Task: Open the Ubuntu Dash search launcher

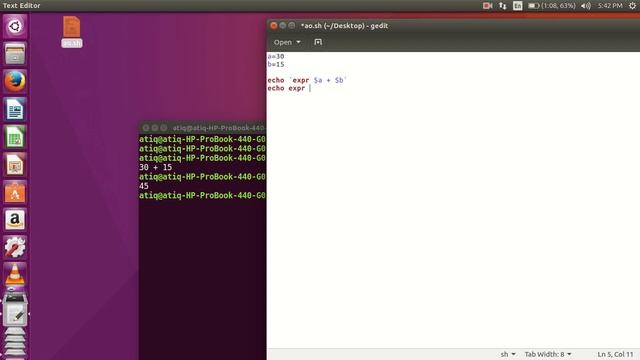Action: tap(15, 26)
